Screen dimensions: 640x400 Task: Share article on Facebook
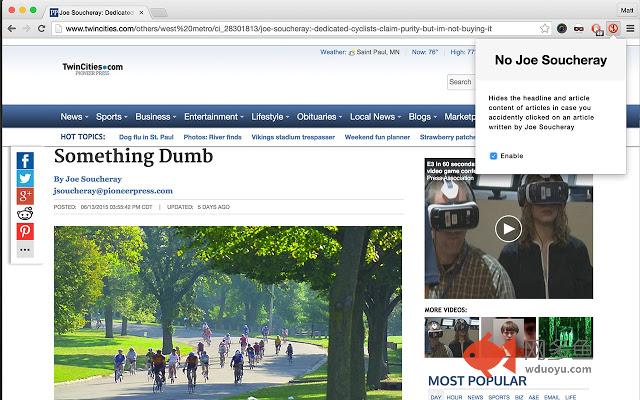(25, 160)
